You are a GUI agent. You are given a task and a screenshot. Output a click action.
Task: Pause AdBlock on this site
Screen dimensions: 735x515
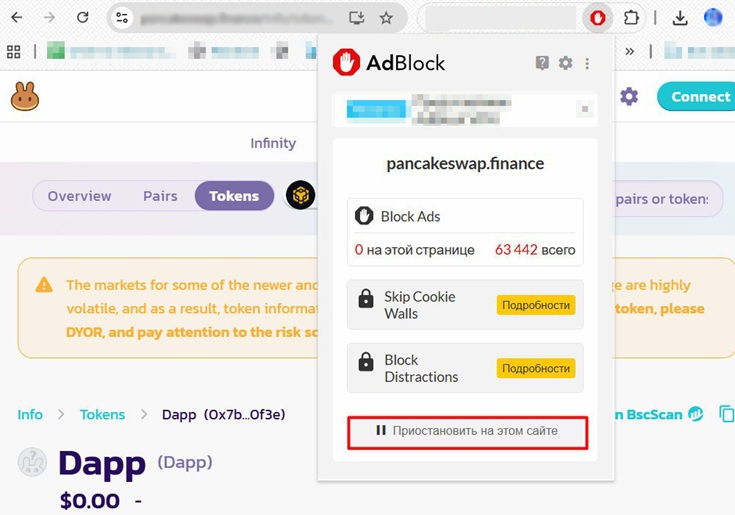coord(467,433)
